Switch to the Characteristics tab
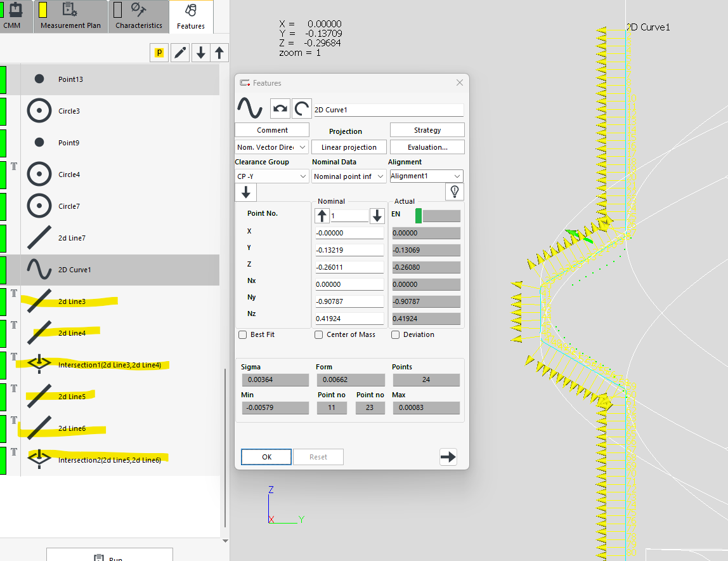 pyautogui.click(x=138, y=17)
